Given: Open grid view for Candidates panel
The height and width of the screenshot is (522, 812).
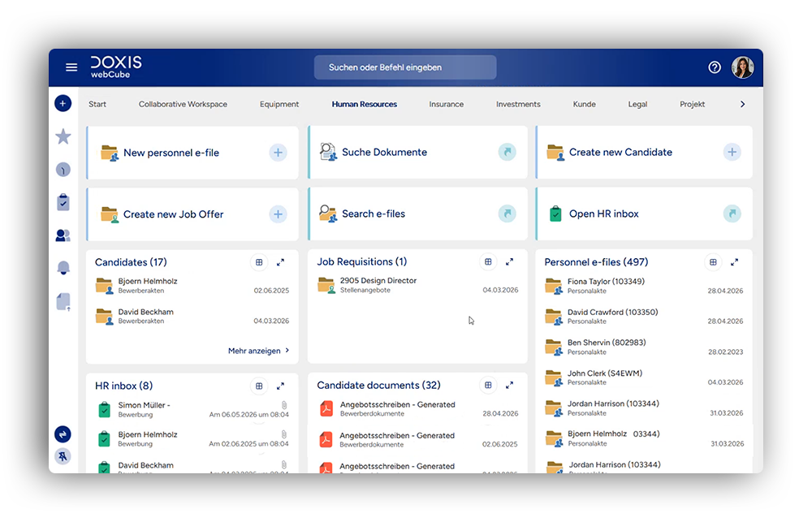Looking at the screenshot, I should (259, 262).
